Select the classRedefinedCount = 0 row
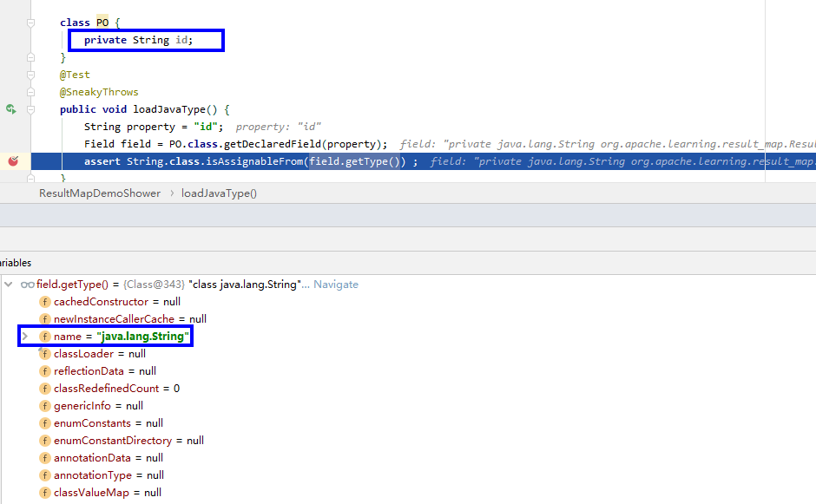 109,389
